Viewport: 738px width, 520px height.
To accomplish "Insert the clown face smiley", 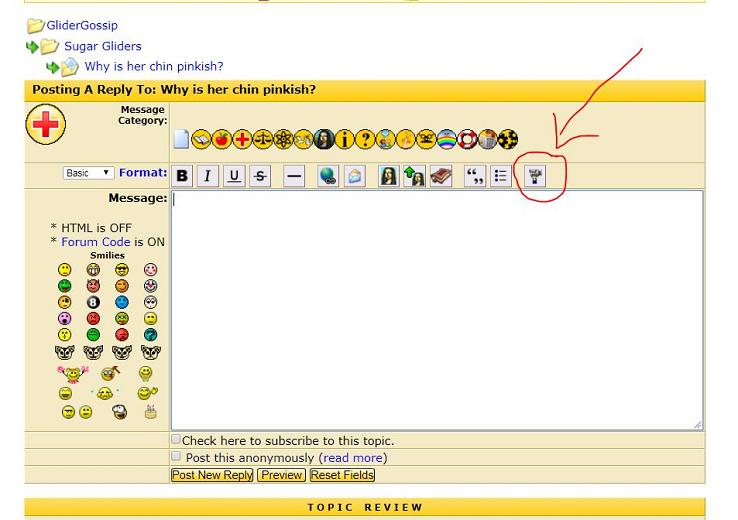I will (x=151, y=286).
